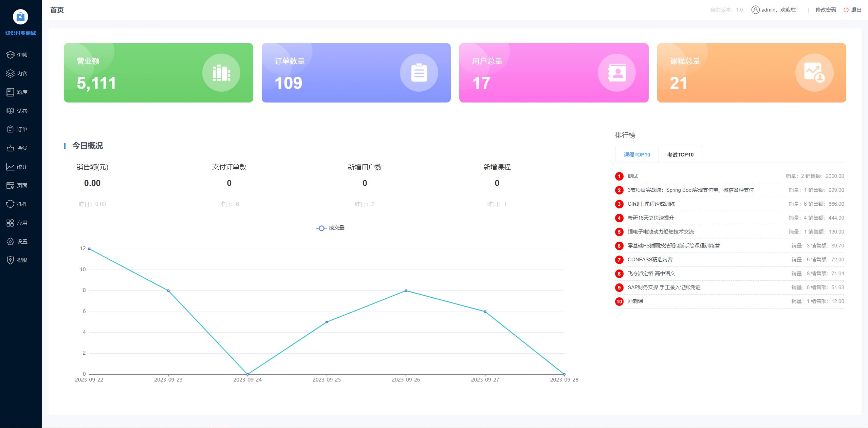
Task: Click the 修改密码 link
Action: [x=826, y=10]
